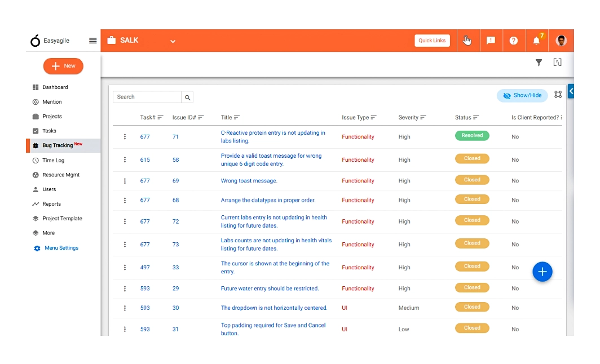Open the user profile avatar

click(561, 40)
